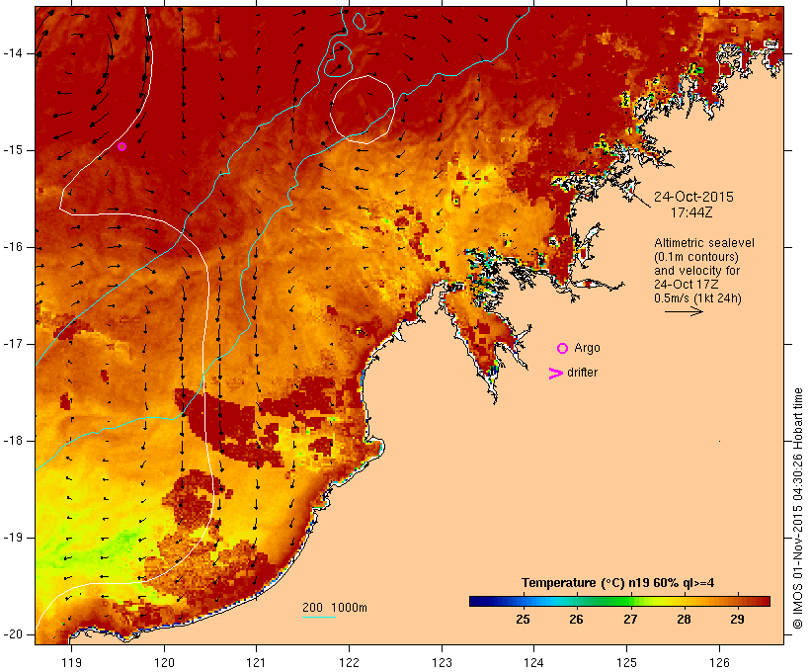The image size is (810, 672).
Task: Click the magenta drifter legend symbol
Action: 555,374
